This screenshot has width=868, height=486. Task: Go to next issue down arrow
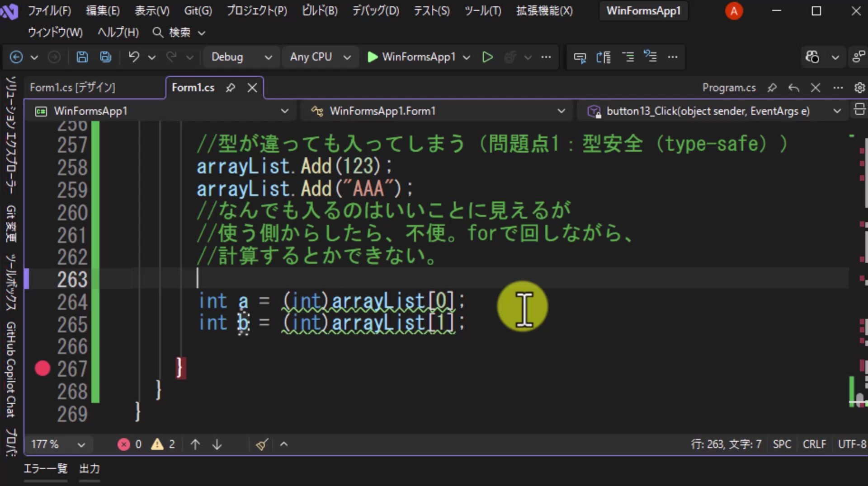coord(217,444)
